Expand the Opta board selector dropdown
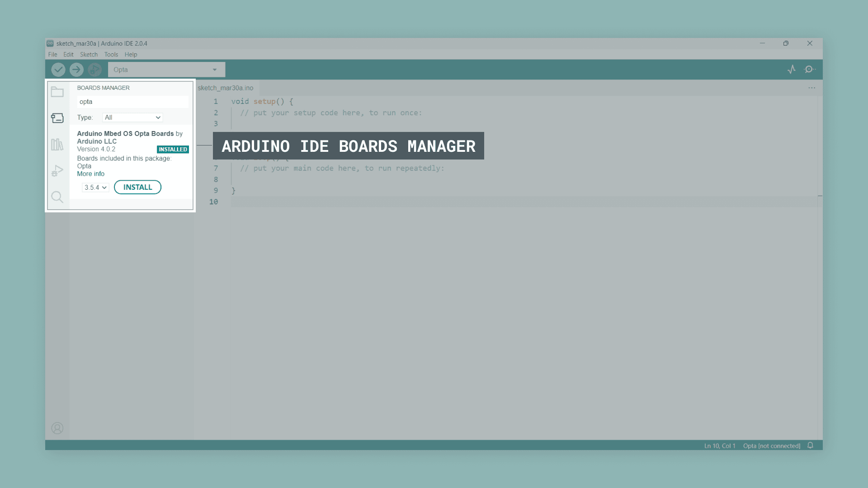This screenshot has width=868, height=488. (x=166, y=70)
